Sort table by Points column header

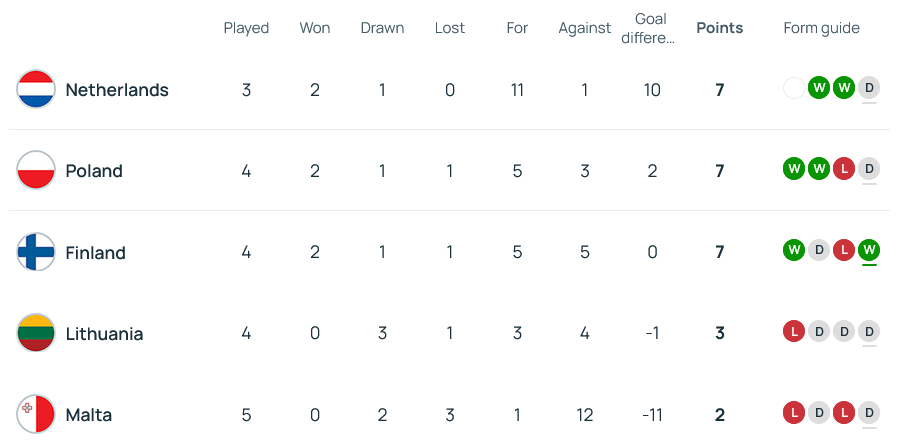719,28
